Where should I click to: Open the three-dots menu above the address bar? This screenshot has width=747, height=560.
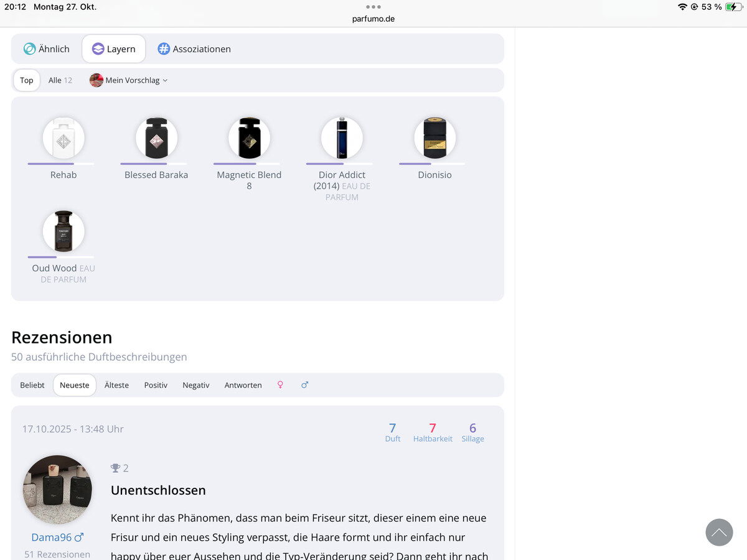pyautogui.click(x=373, y=7)
